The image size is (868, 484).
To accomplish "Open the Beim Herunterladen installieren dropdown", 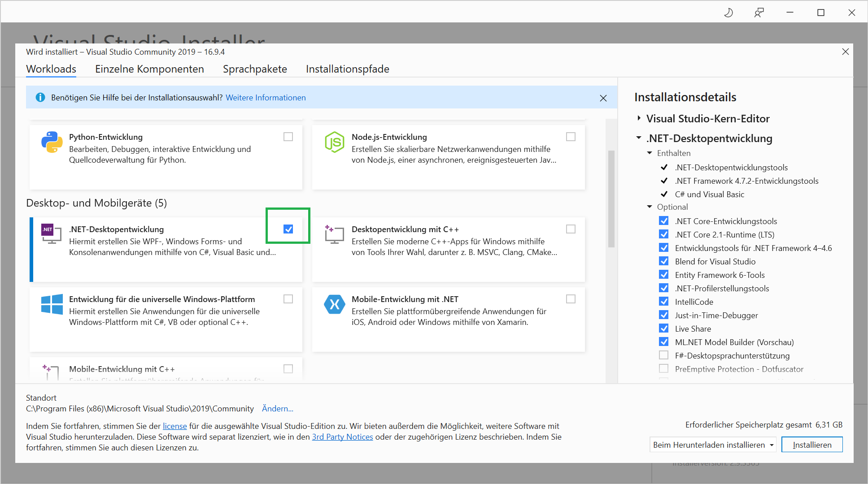I will point(712,445).
